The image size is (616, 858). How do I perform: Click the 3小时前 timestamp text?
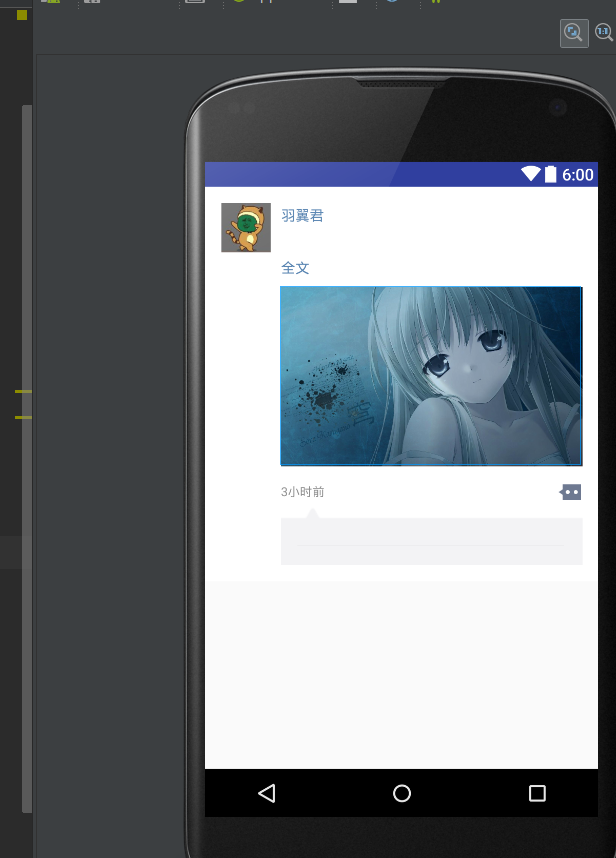click(303, 492)
